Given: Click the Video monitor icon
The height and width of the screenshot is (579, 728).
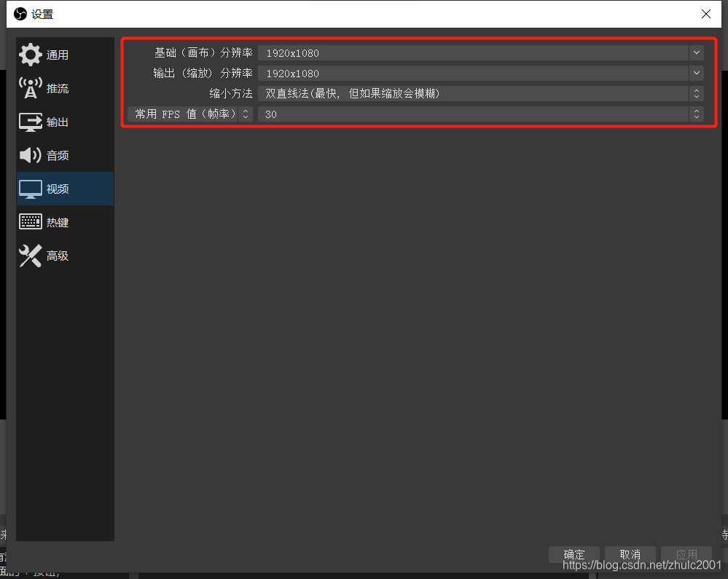Looking at the screenshot, I should point(30,189).
